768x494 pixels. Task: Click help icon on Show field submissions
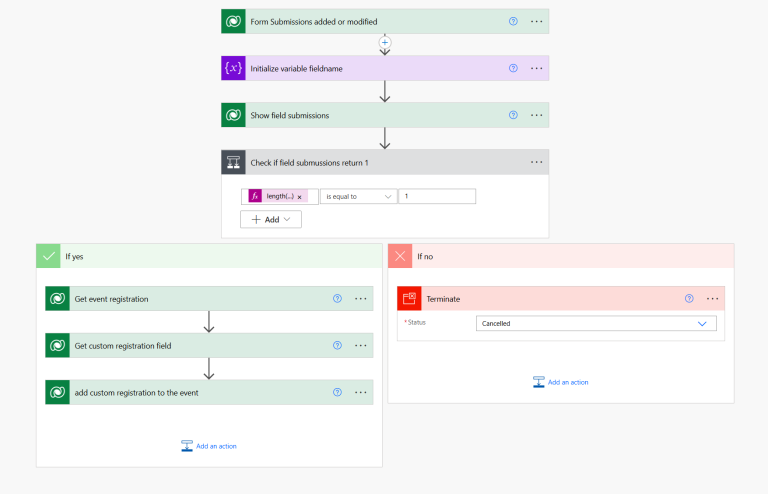pyautogui.click(x=513, y=115)
